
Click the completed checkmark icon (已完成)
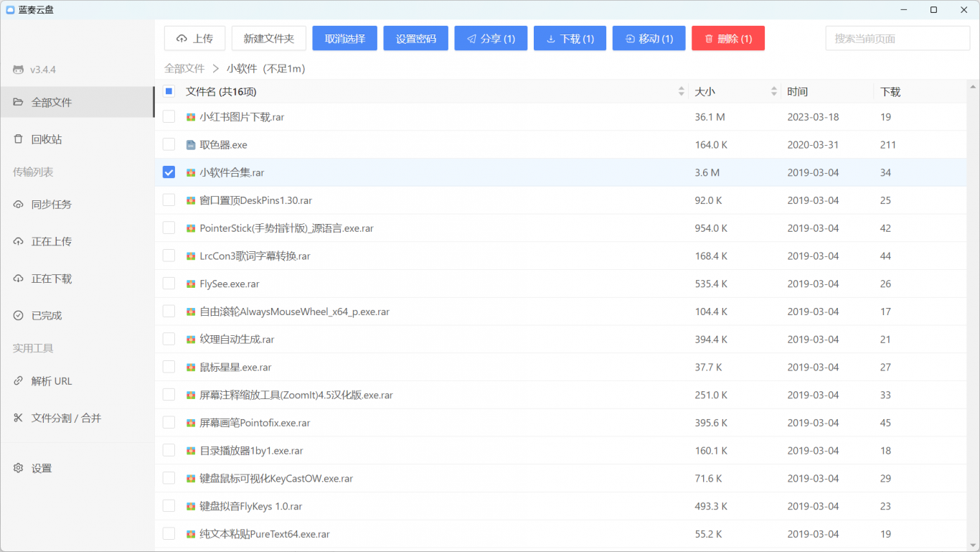(x=18, y=316)
